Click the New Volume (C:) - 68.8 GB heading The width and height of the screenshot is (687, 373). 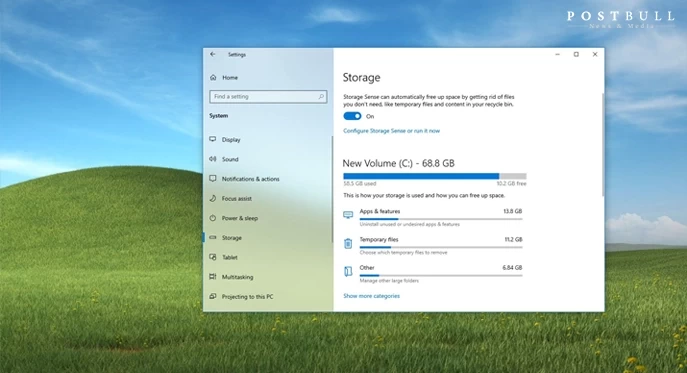(398, 163)
